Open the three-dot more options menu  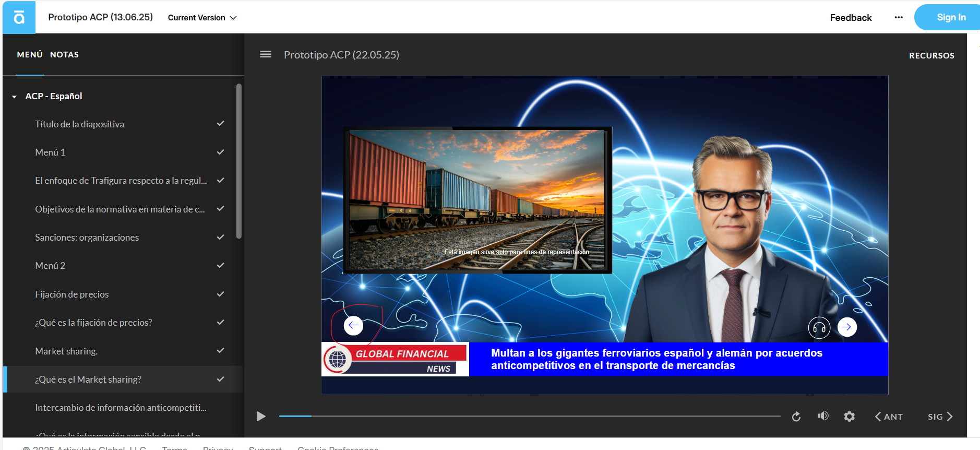click(898, 17)
